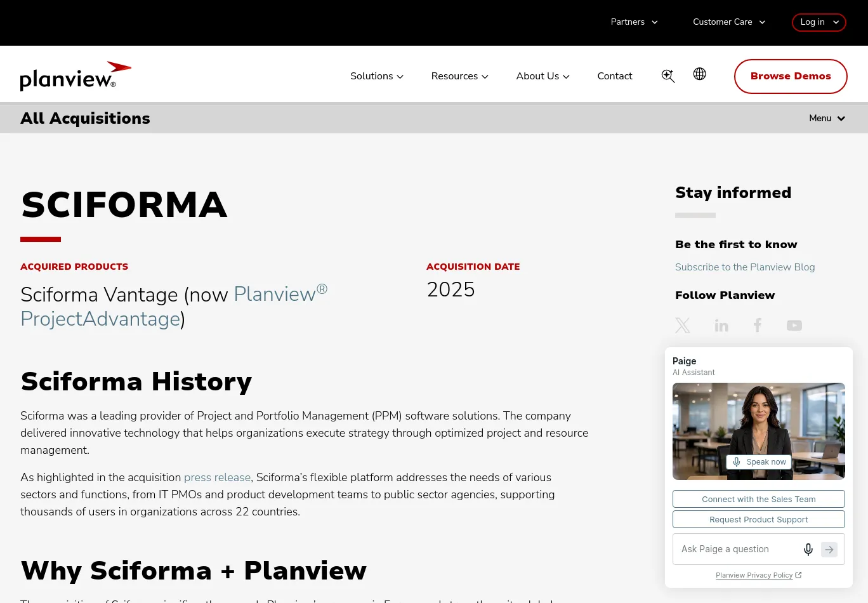
Task: Go to the Contact page
Action: pos(615,76)
